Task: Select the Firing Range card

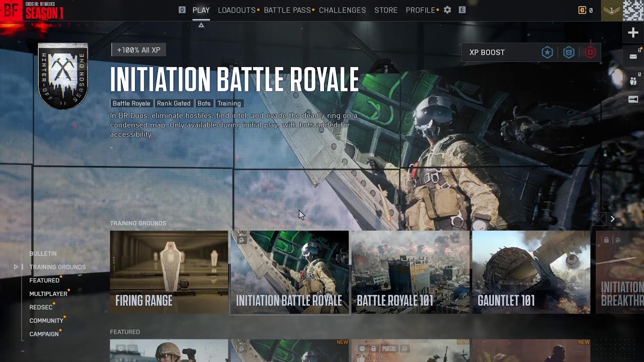Action: pos(169,272)
